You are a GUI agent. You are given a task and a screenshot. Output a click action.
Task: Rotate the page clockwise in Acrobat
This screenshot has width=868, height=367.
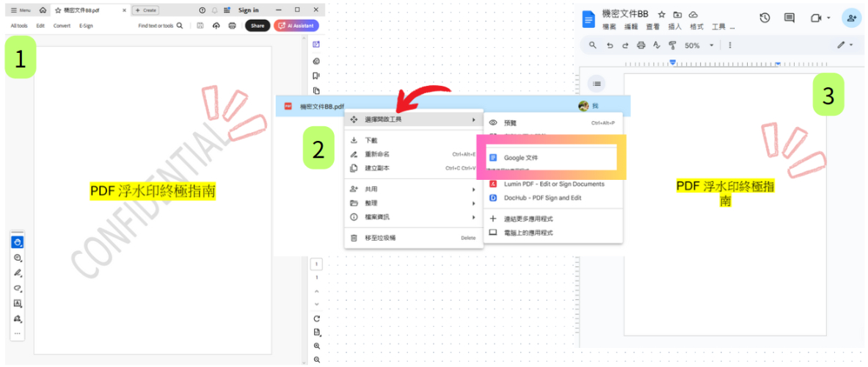317,319
